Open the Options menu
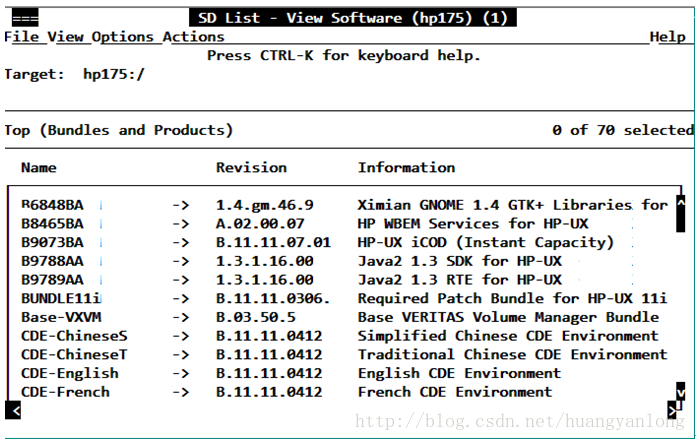The height and width of the screenshot is (441, 696). (123, 37)
